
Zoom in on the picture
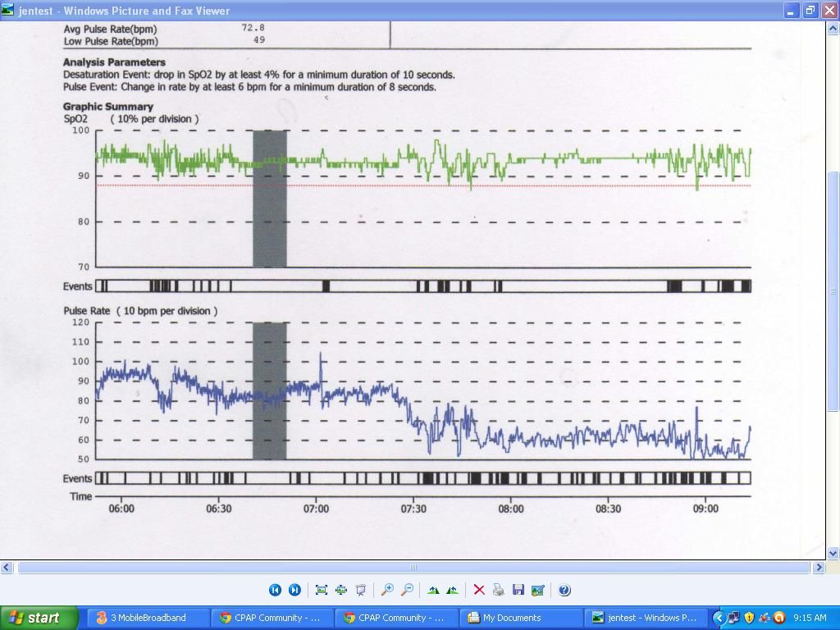(x=387, y=590)
